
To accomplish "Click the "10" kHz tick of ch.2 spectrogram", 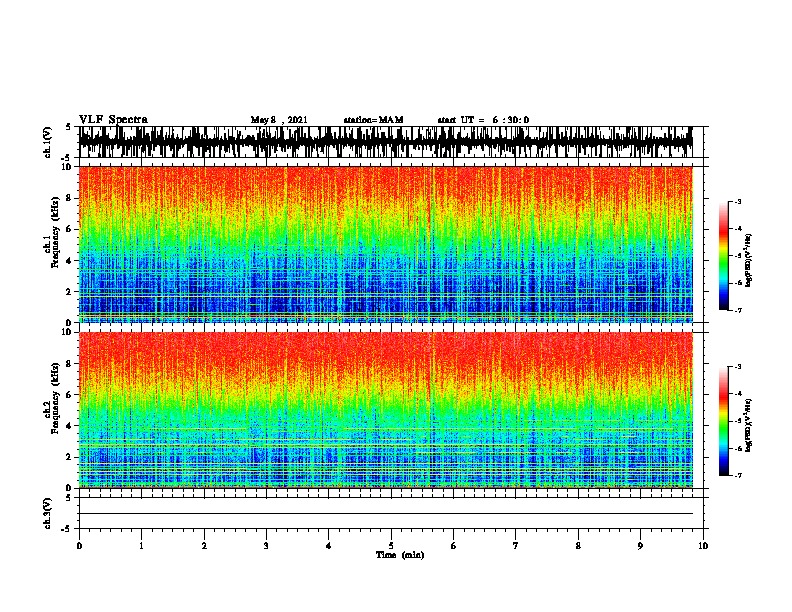I will [66, 332].
